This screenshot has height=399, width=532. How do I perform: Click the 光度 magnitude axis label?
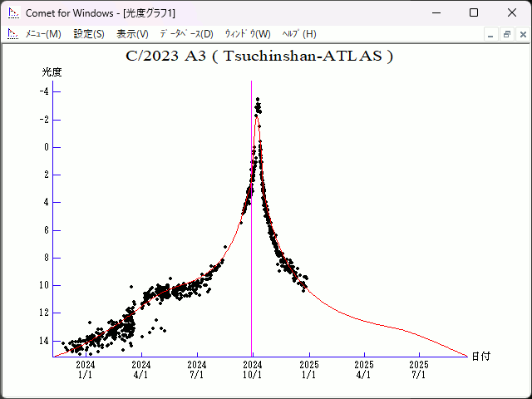click(52, 72)
